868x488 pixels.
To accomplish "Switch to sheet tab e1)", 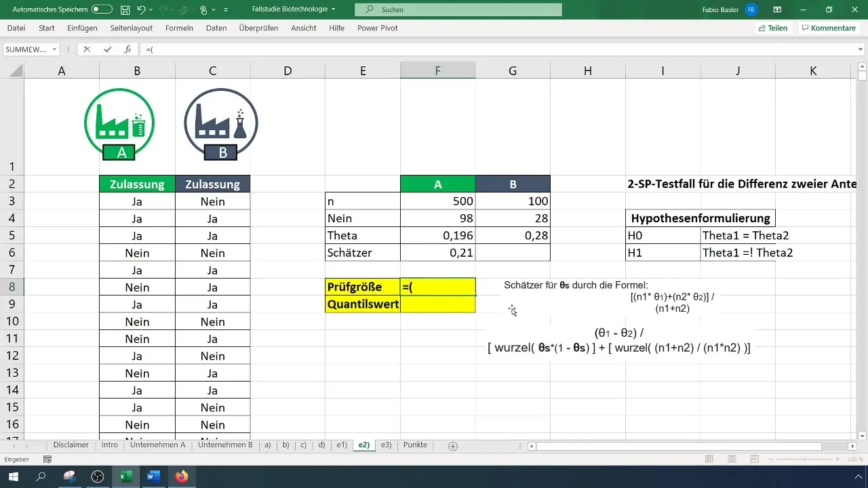I will [x=342, y=445].
